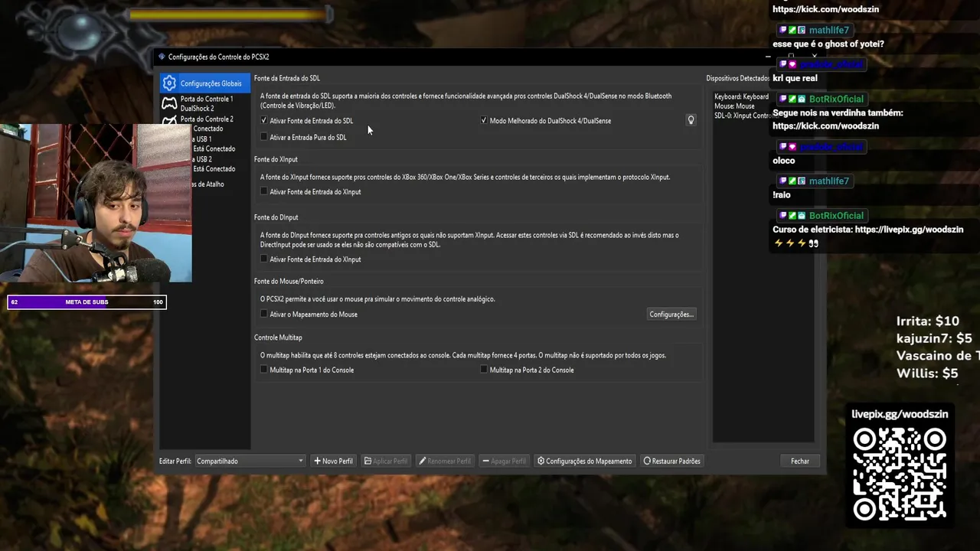This screenshot has height=551, width=980.
Task: Click the Controle Multitap section heading
Action: tap(278, 337)
